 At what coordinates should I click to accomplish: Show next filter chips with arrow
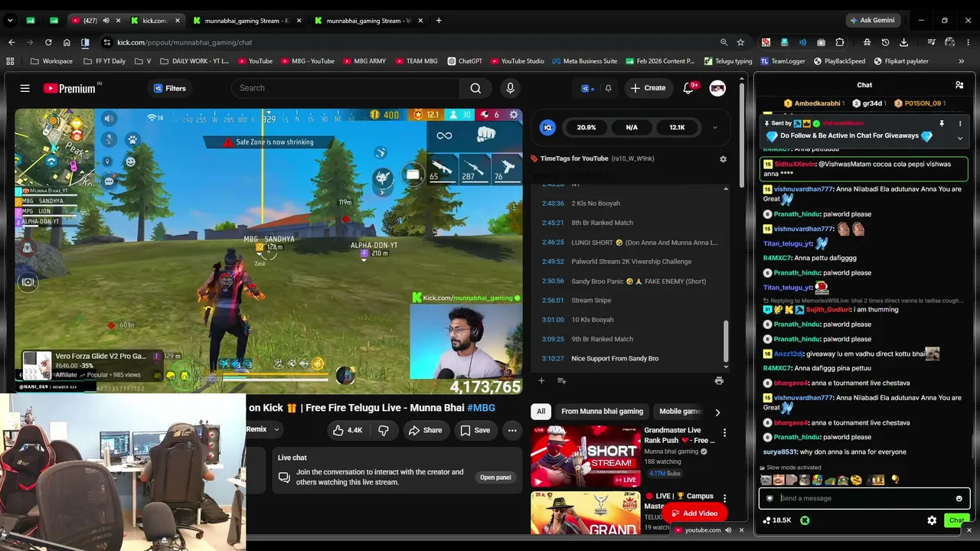click(717, 412)
